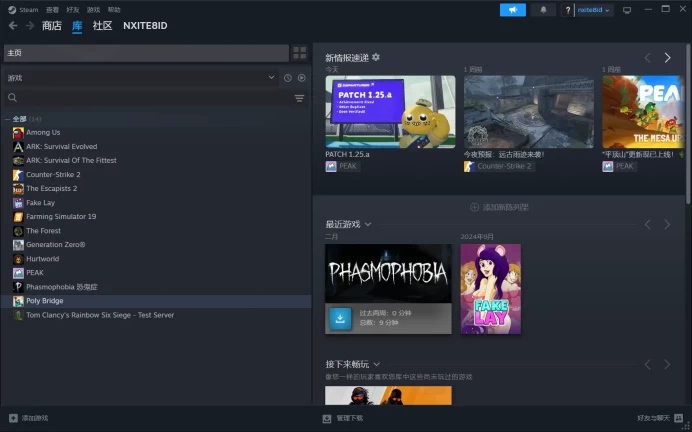The height and width of the screenshot is (432, 692).
Task: Open the 帮助 menu
Action: point(114,10)
